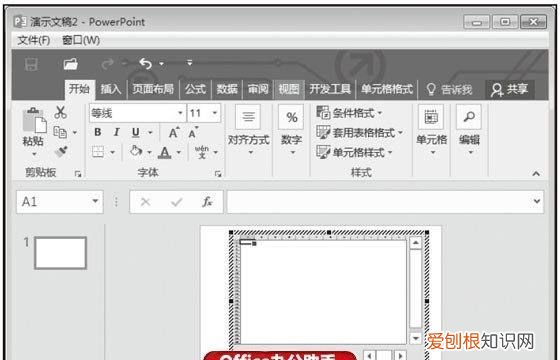Viewport: 560px width, 360px height.
Task: Toggle Bold formatting
Action: pos(98,132)
